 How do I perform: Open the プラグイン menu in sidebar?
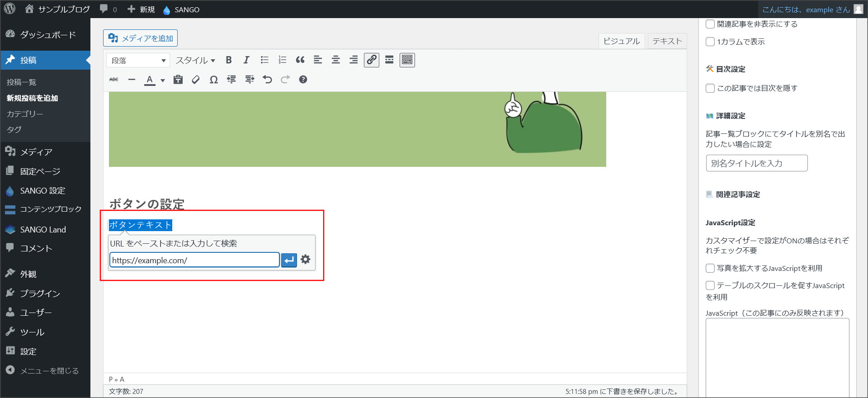tap(40, 294)
